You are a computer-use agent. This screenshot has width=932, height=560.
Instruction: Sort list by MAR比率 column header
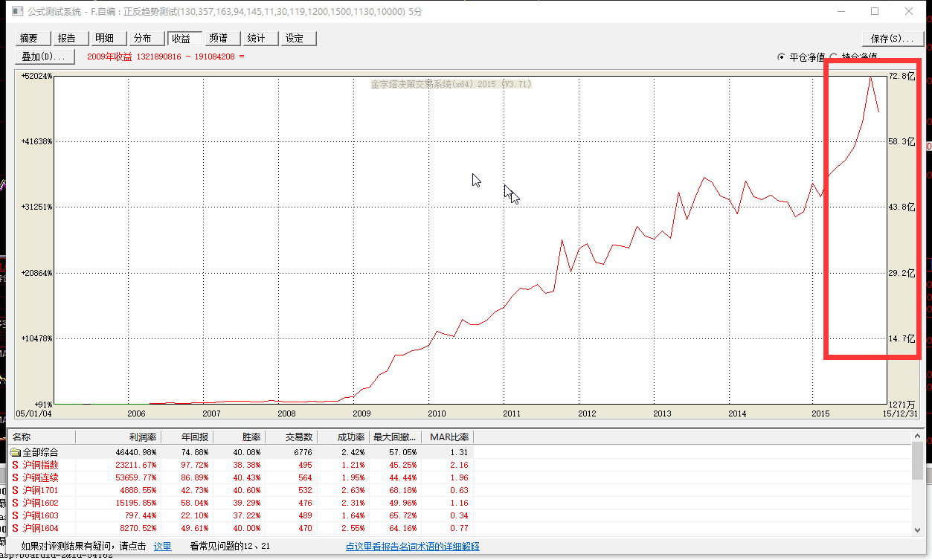click(x=449, y=437)
